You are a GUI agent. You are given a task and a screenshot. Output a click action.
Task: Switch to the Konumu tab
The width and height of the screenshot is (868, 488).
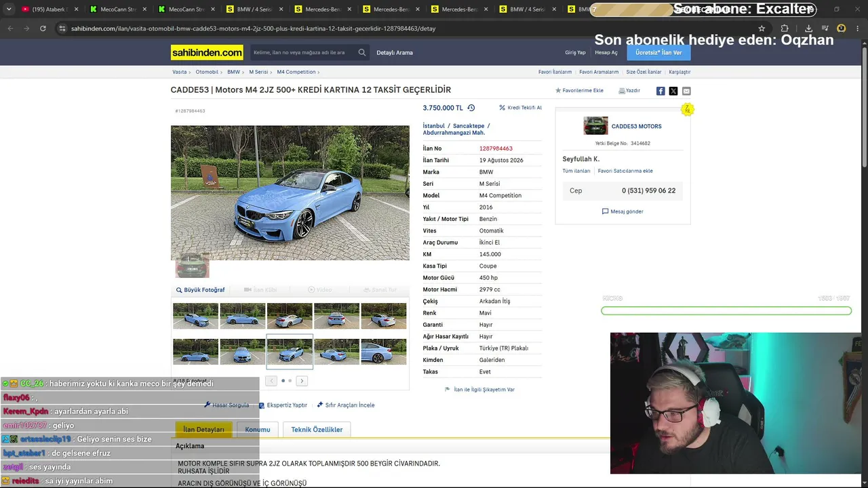click(x=258, y=430)
